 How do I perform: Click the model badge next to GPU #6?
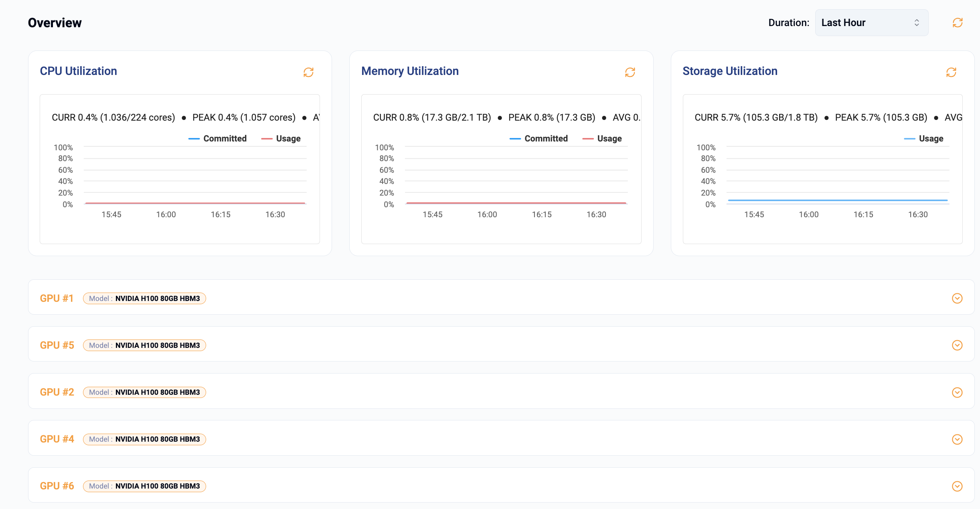tap(144, 486)
